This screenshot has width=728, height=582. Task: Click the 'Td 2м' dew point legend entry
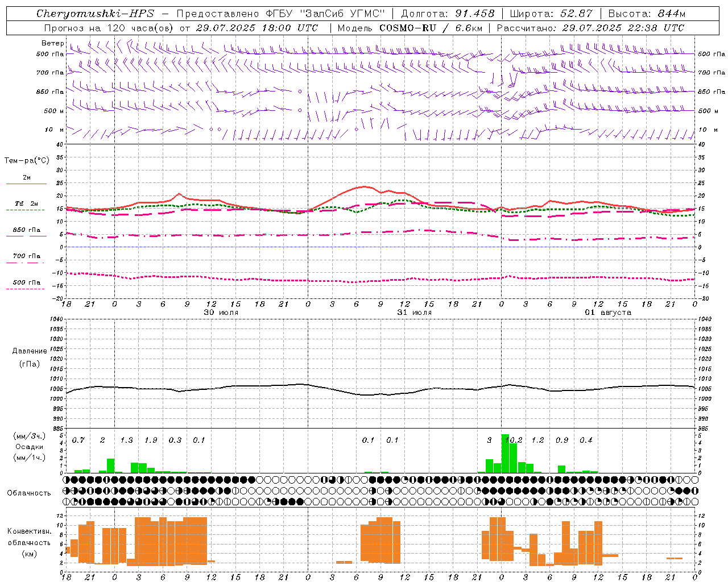tap(27, 203)
